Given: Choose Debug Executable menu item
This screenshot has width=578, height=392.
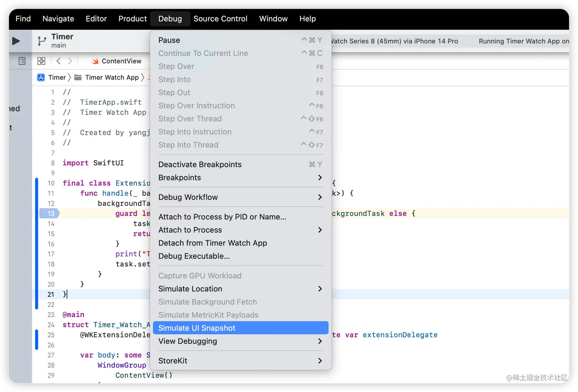Looking at the screenshot, I should coord(240,256).
